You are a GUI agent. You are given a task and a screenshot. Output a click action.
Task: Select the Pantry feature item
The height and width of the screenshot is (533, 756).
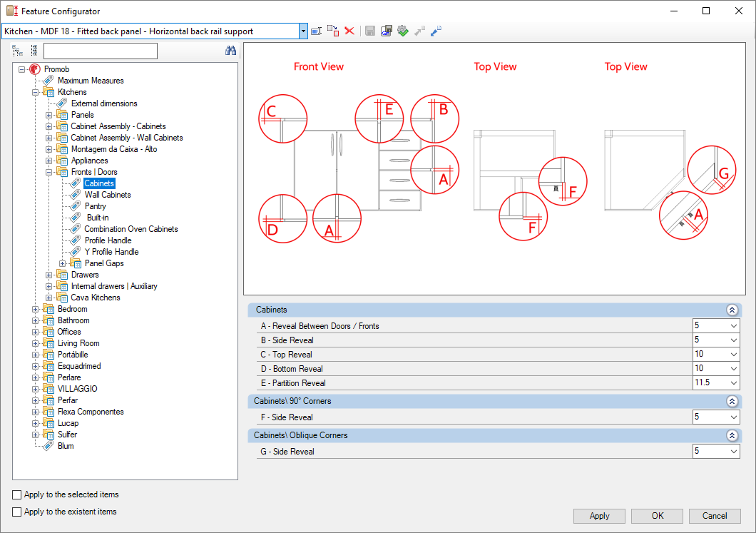click(95, 206)
